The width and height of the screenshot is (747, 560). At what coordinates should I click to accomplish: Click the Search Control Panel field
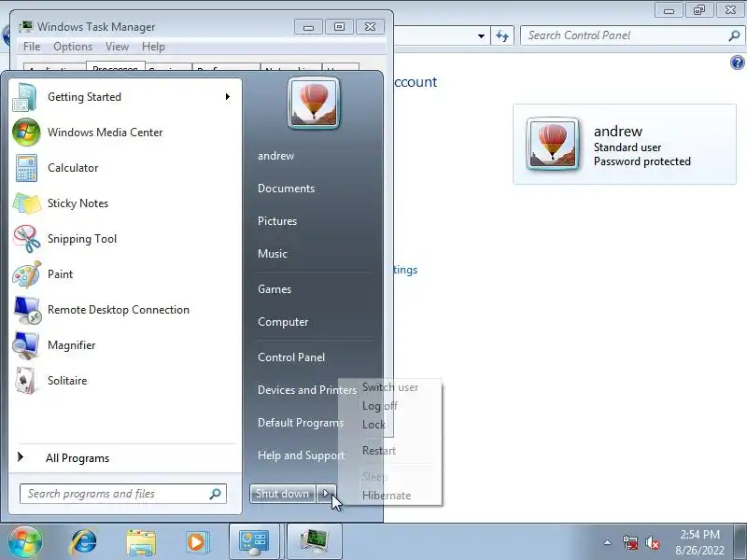(x=632, y=35)
